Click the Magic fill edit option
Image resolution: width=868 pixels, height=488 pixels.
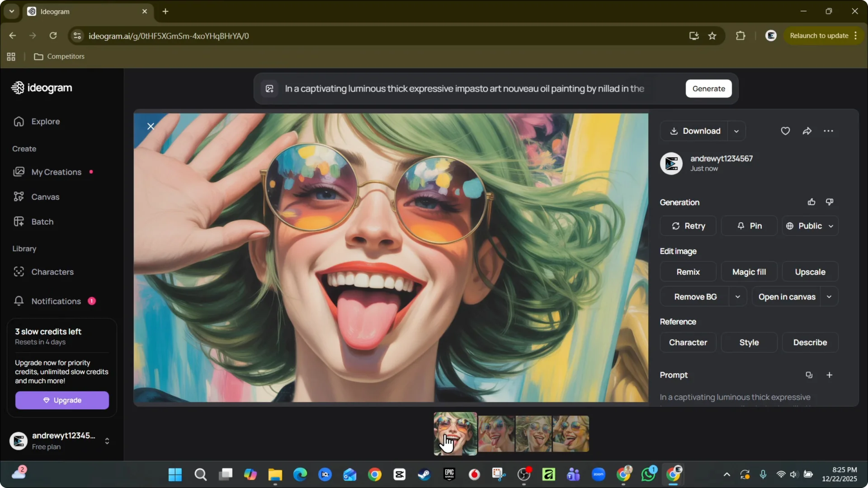click(x=749, y=272)
